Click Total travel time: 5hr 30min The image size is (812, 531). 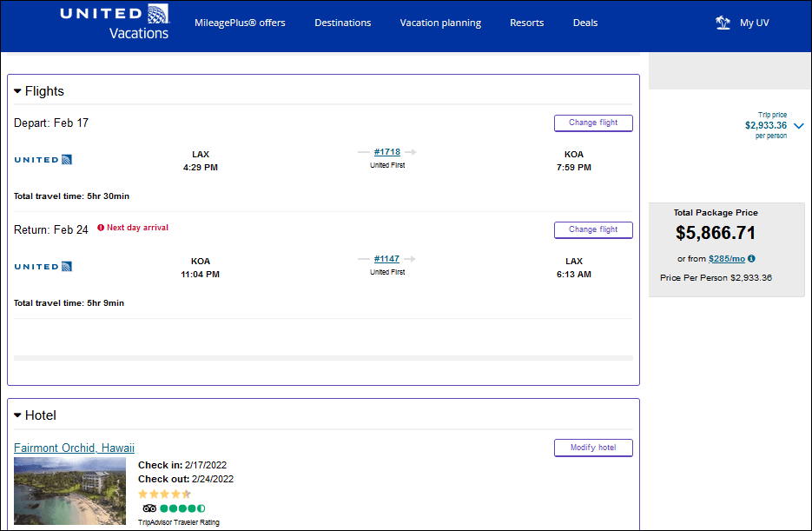(x=71, y=196)
